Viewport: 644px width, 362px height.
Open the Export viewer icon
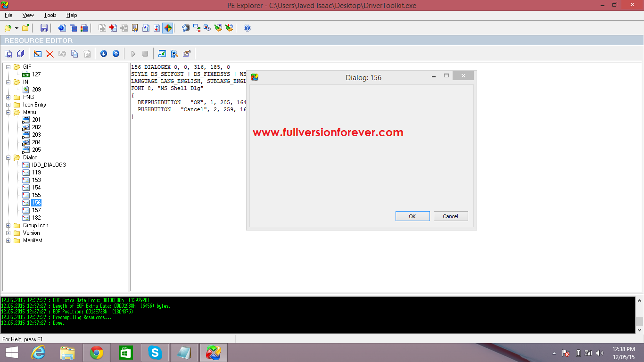tap(102, 28)
